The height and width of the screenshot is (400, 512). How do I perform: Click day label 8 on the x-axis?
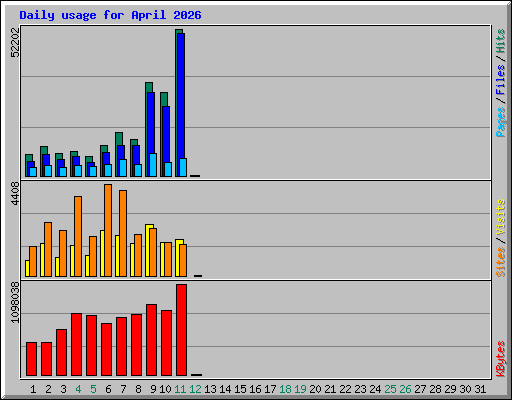[138, 389]
